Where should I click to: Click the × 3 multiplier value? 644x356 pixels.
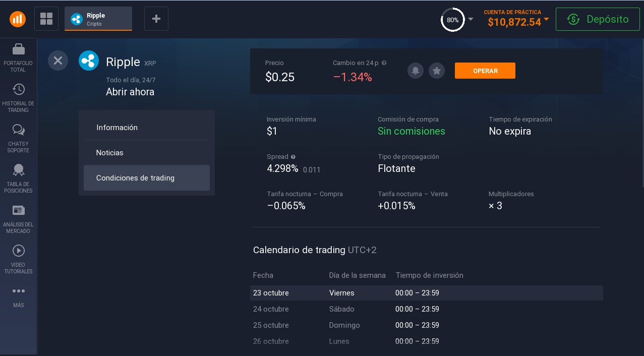coord(495,206)
